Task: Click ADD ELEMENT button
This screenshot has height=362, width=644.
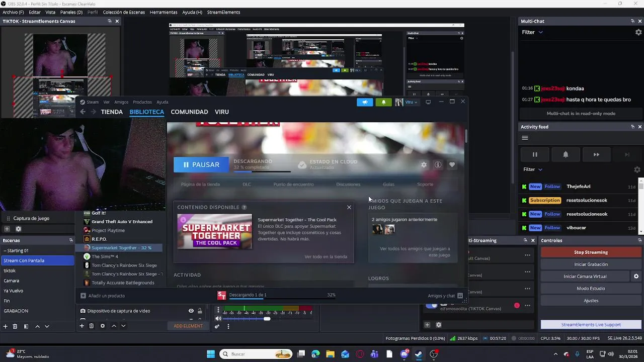Action: pyautogui.click(x=188, y=326)
